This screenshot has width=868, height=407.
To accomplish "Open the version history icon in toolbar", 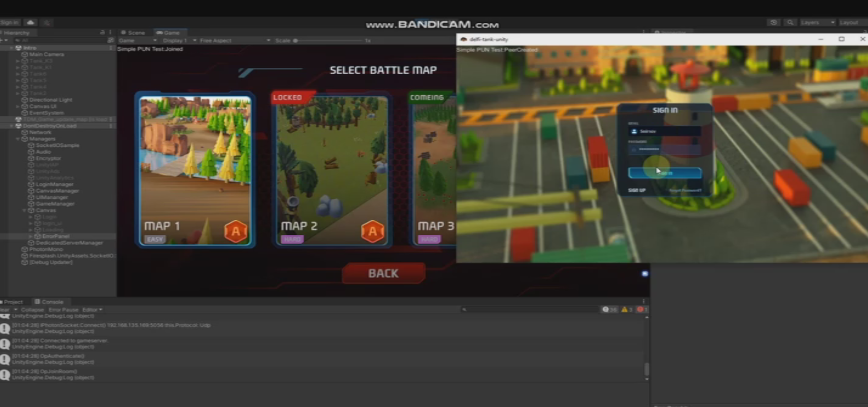I will coord(773,22).
